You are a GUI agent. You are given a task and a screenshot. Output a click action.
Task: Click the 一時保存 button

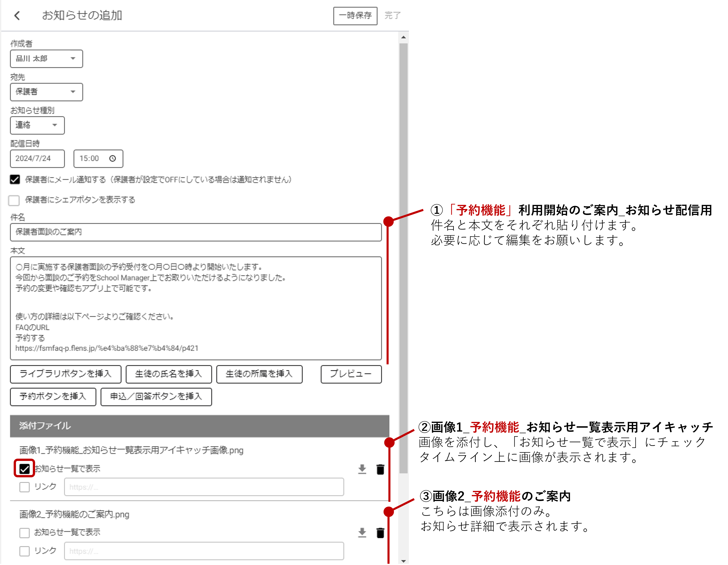coord(355,16)
